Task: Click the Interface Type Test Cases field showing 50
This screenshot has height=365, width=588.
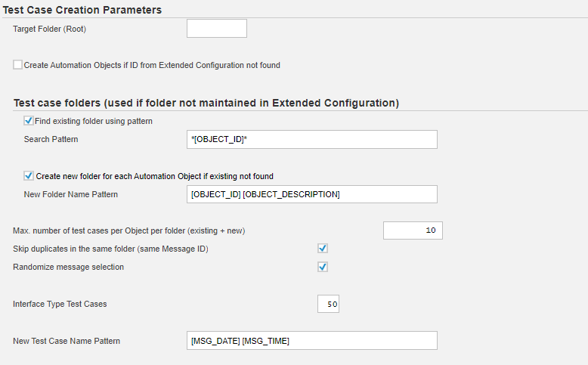Action: coord(329,304)
